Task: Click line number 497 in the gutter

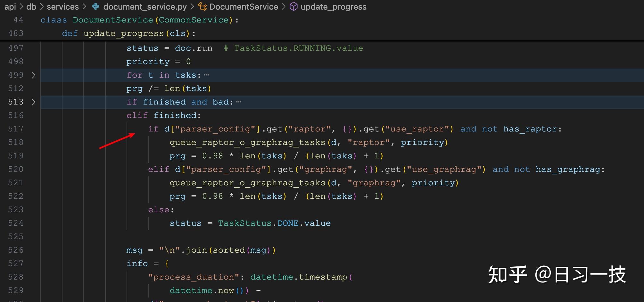Action: [16, 48]
